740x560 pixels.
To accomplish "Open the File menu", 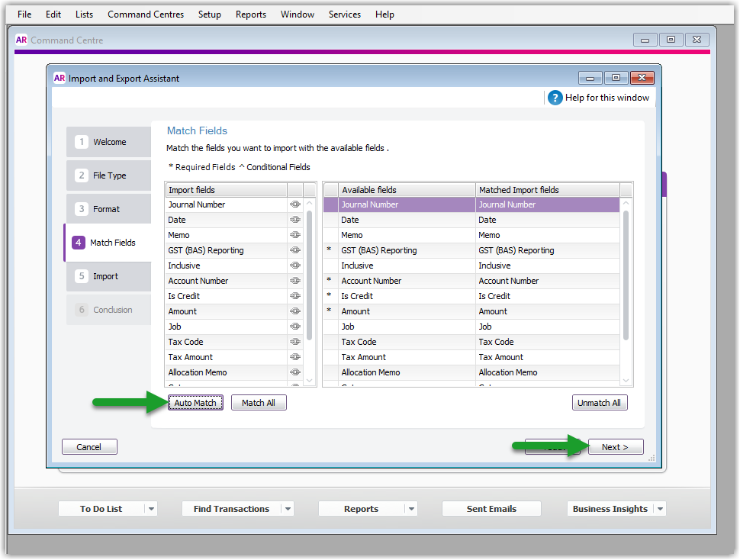I will (x=24, y=14).
